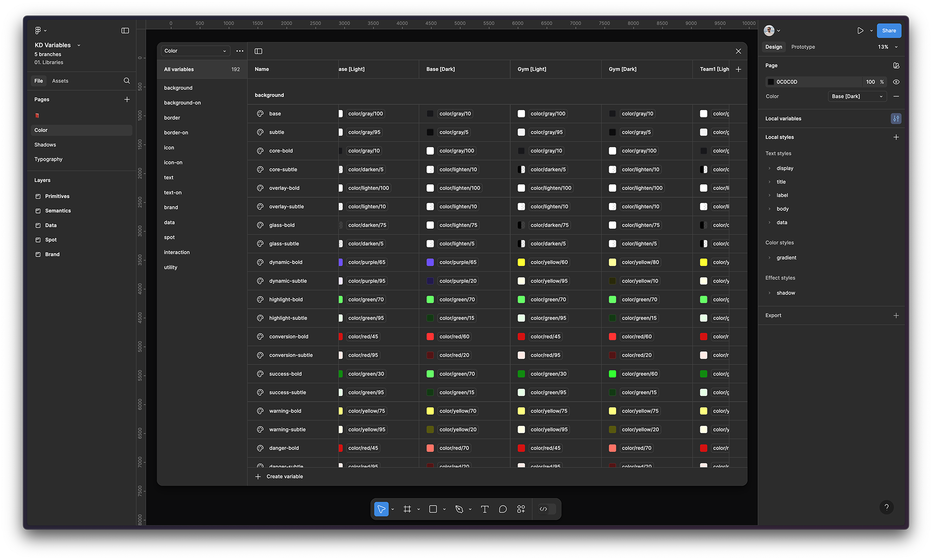Switch to the Assets tab
The image size is (932, 560).
click(x=60, y=81)
